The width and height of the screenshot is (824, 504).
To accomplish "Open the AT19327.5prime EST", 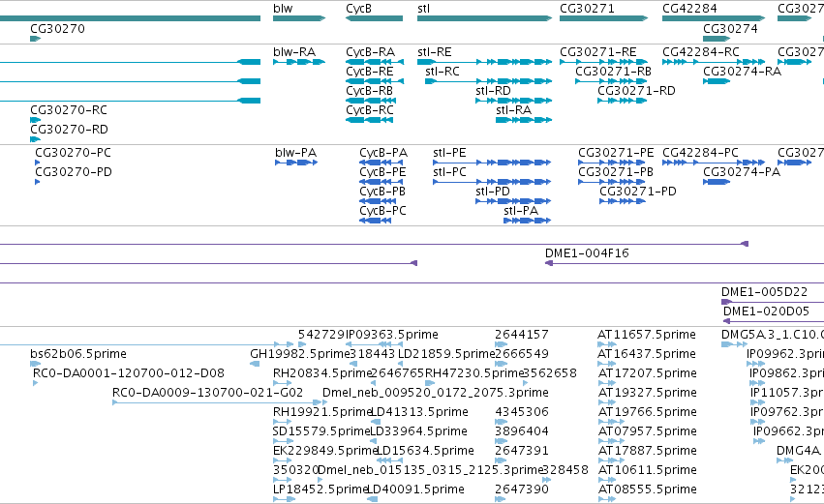I will pyautogui.click(x=606, y=402).
